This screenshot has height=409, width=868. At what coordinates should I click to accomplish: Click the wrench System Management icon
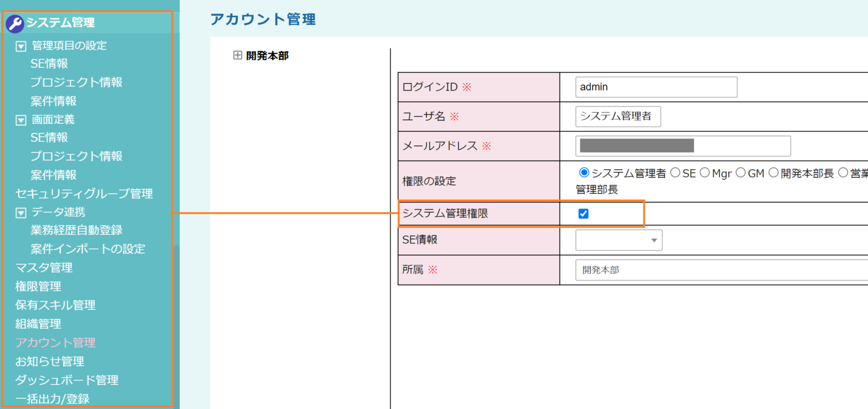(x=15, y=23)
